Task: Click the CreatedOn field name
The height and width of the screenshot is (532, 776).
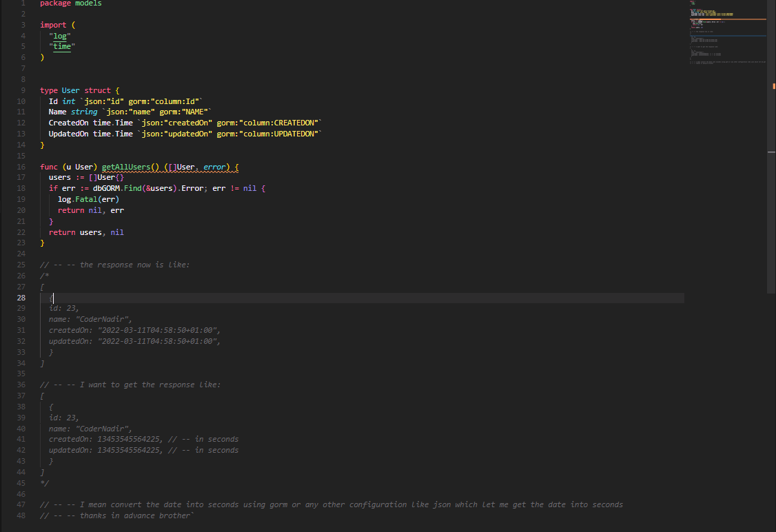Action: tap(68, 123)
